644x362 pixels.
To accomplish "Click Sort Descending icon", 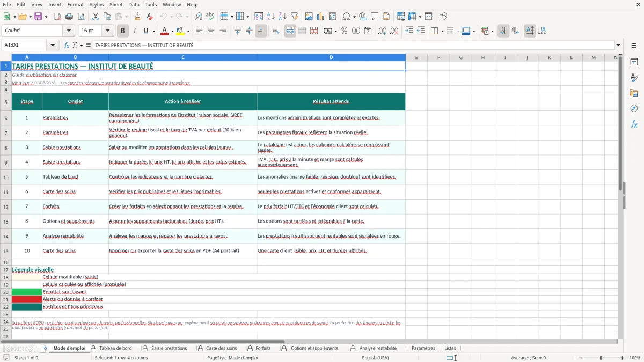I will [282, 17].
